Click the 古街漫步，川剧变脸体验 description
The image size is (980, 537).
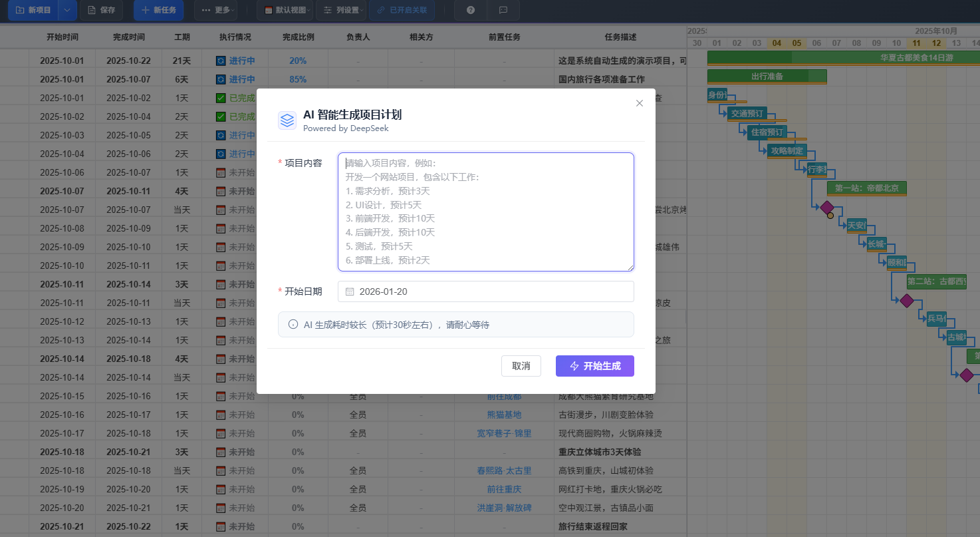[606, 415]
